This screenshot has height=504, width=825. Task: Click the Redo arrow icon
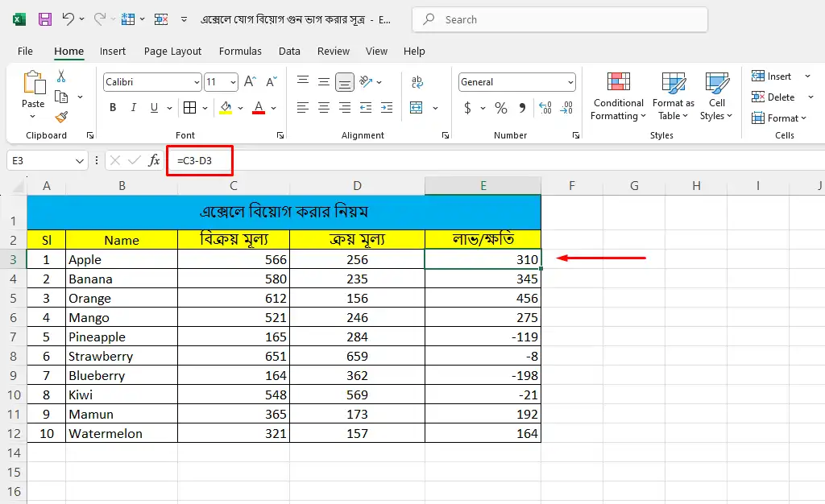point(99,19)
